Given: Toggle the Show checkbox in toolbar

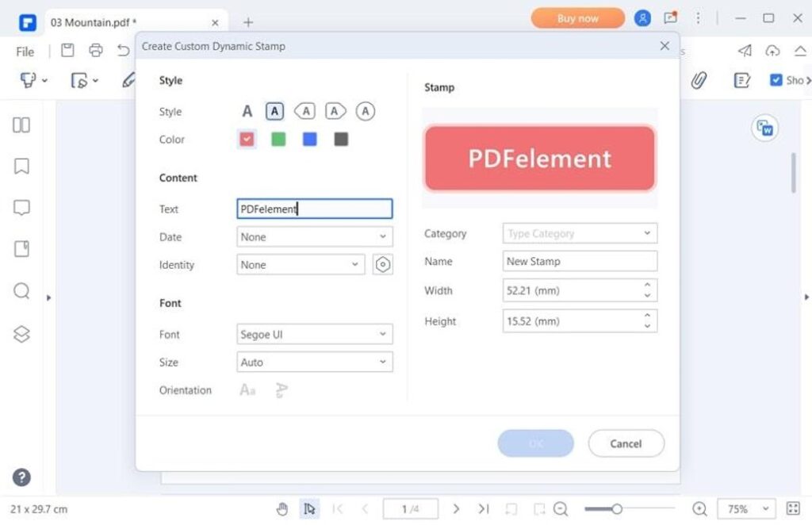Looking at the screenshot, I should tap(776, 80).
